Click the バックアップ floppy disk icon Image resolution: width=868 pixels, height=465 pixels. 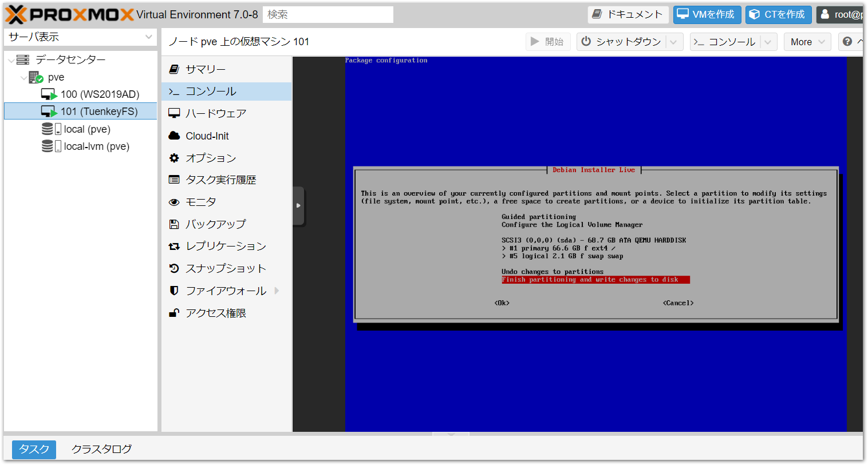coord(174,224)
